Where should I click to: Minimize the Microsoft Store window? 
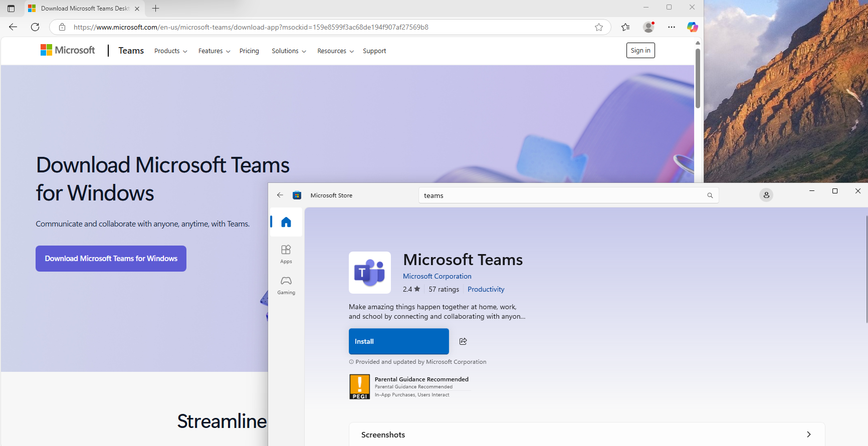coord(812,191)
